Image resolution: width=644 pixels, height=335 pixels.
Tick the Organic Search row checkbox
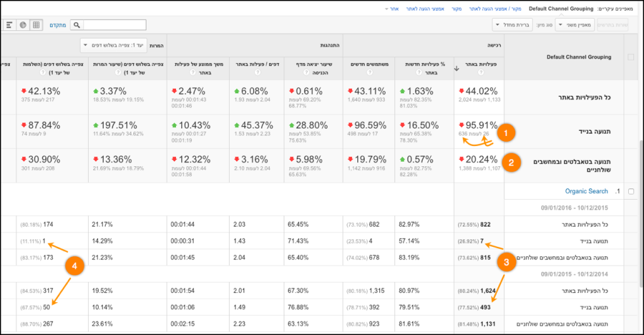(x=633, y=191)
